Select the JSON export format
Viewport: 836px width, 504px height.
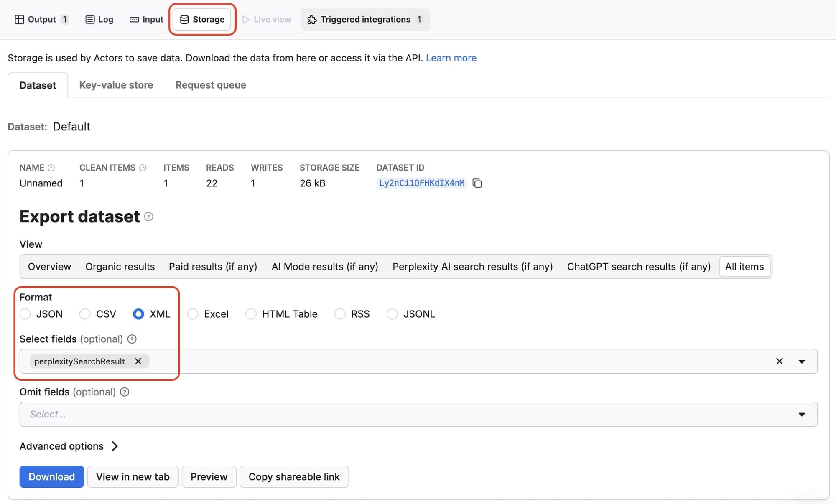25,314
